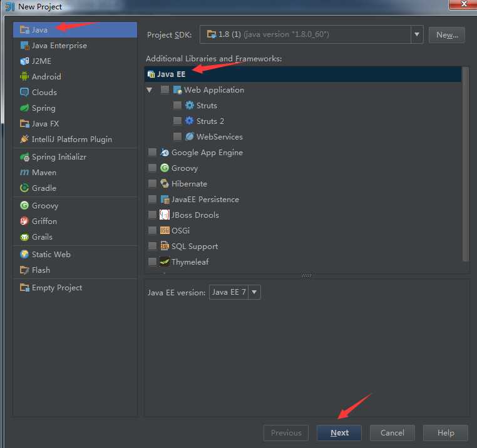Click the Hibernate icon
This screenshot has width=477, height=448.
165,183
